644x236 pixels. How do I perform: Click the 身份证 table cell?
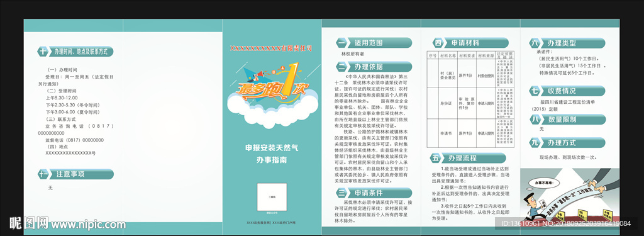447,103
